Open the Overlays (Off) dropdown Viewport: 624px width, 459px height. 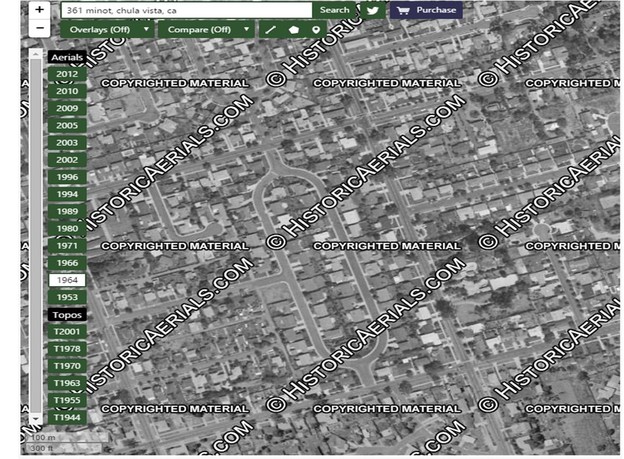tap(107, 30)
